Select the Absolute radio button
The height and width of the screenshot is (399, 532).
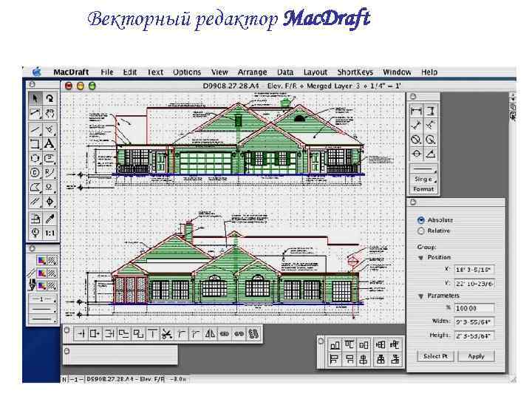point(421,220)
